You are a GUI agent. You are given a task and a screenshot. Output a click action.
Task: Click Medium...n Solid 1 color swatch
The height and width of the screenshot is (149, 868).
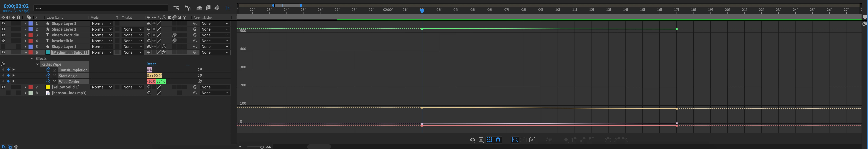[48, 52]
